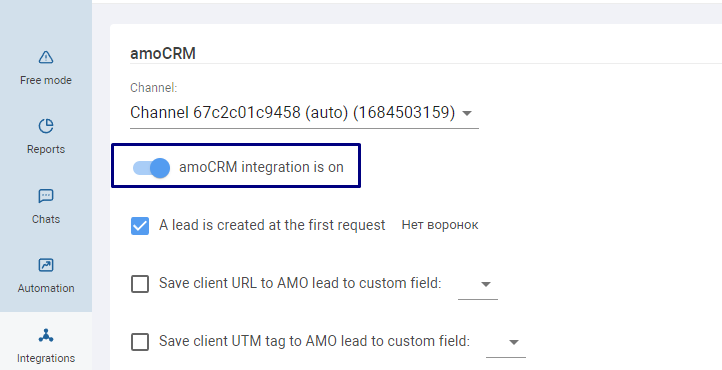Select Free mode sidebar label
The width and height of the screenshot is (722, 370).
click(46, 80)
